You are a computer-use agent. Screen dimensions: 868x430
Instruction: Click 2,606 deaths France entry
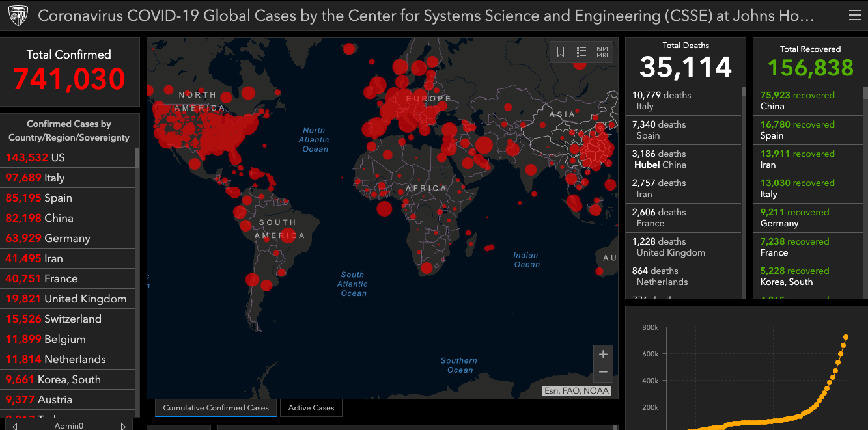(x=684, y=218)
